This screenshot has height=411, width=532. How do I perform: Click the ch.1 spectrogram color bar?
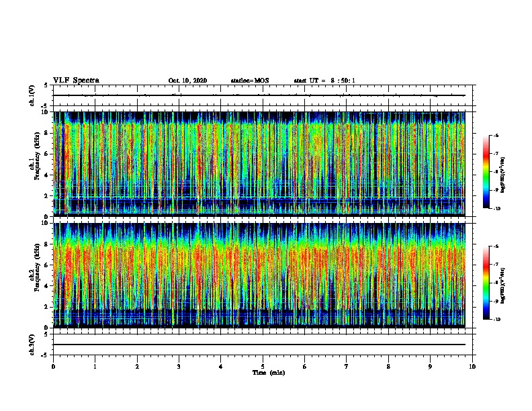point(486,172)
